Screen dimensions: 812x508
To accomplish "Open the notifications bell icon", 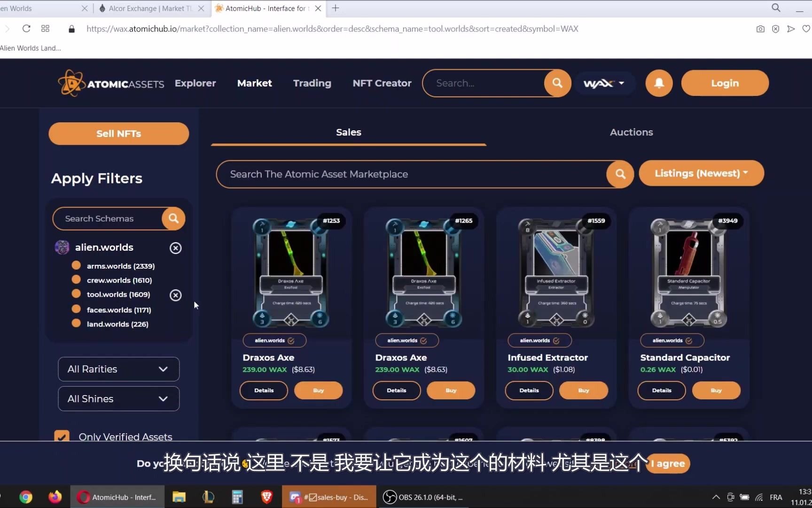I will click(x=659, y=83).
